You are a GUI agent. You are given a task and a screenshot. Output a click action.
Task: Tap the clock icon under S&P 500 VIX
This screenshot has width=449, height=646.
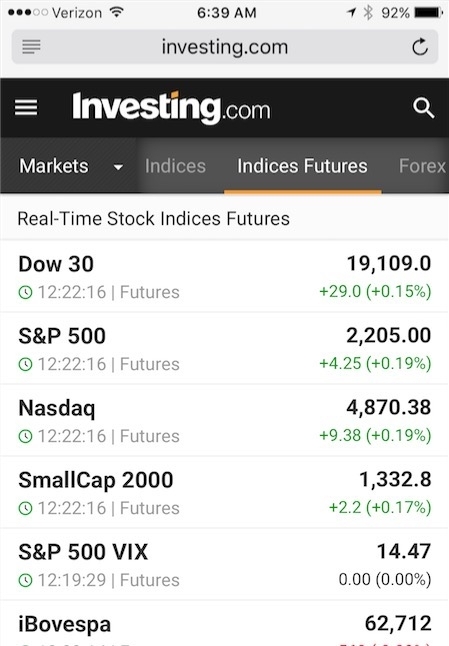tap(25, 580)
